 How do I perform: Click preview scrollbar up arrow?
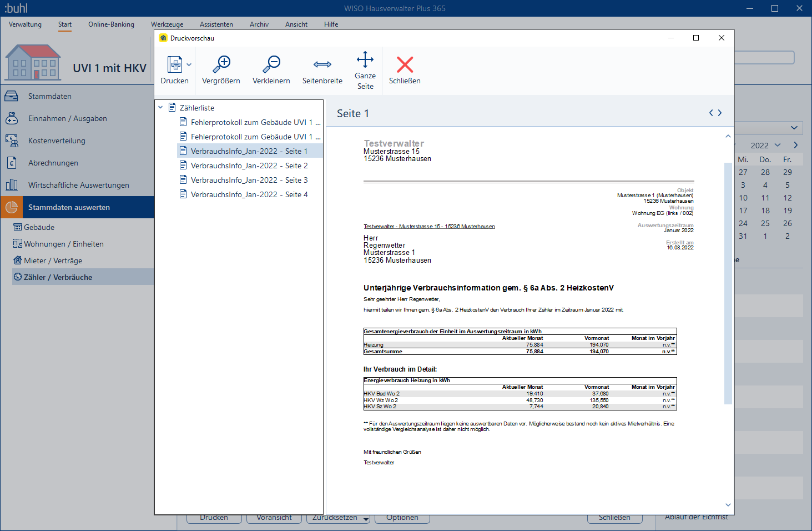tap(728, 136)
